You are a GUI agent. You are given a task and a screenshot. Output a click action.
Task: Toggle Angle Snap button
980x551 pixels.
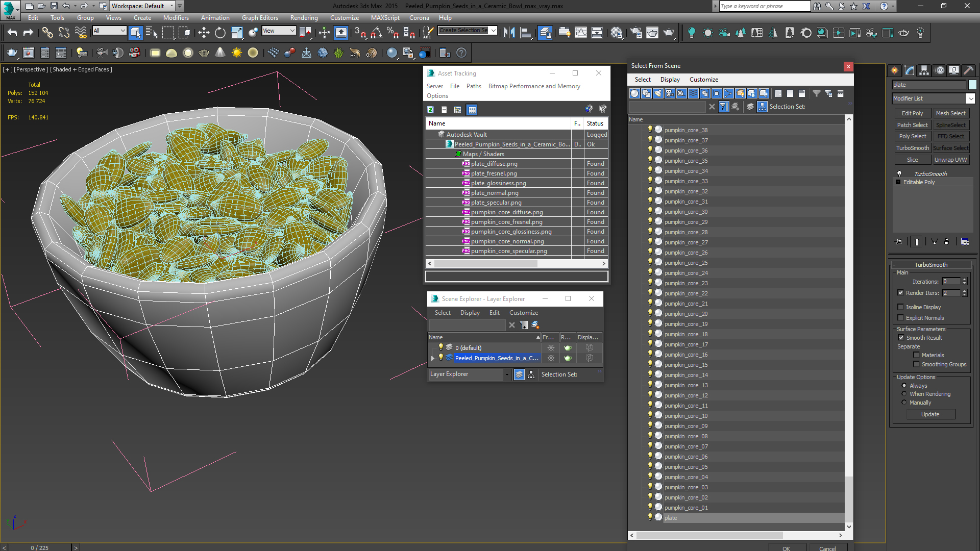point(377,33)
